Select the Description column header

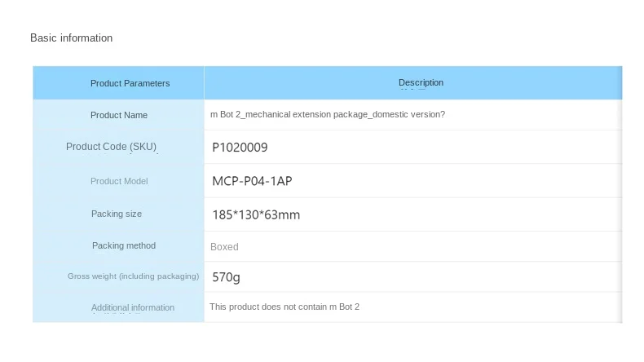[x=421, y=82]
